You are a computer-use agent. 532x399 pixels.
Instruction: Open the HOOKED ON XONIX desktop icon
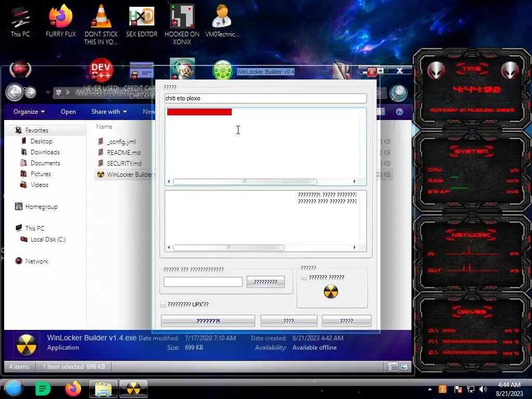coord(182,25)
